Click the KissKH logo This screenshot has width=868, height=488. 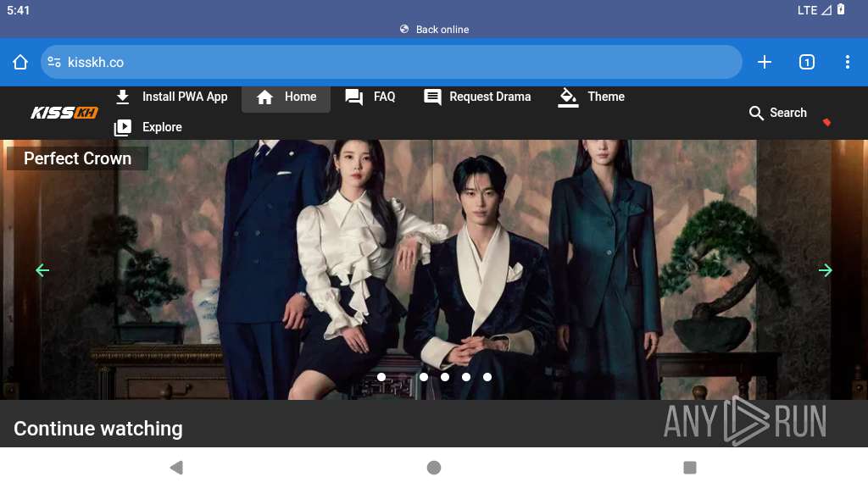64,113
